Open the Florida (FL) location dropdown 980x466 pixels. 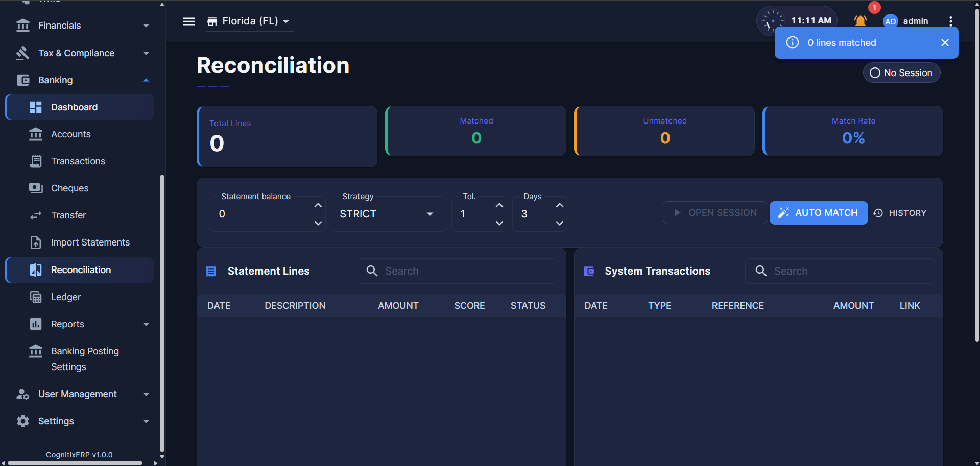(x=249, y=21)
